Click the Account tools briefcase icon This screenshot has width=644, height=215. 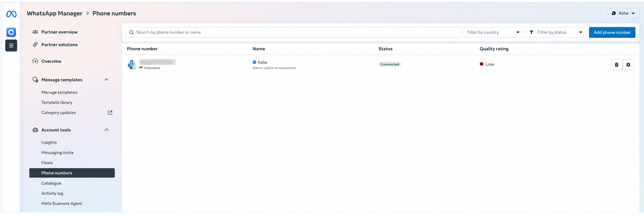35,130
